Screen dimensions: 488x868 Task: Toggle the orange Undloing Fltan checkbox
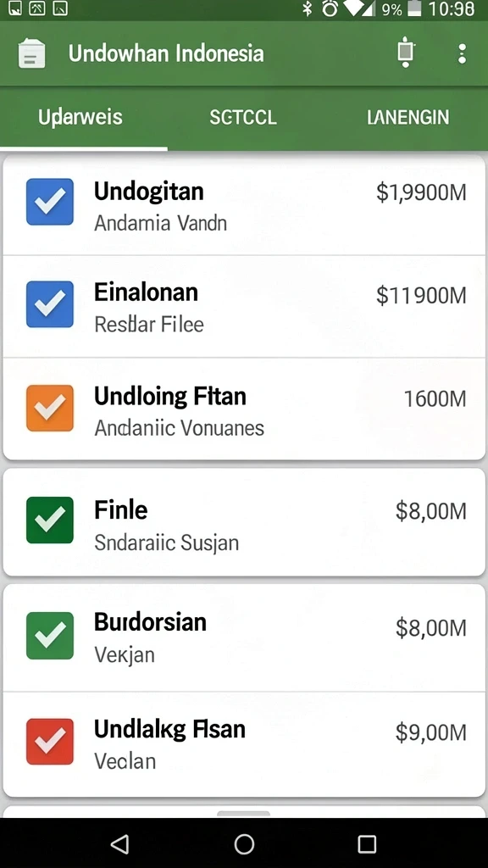click(x=50, y=408)
